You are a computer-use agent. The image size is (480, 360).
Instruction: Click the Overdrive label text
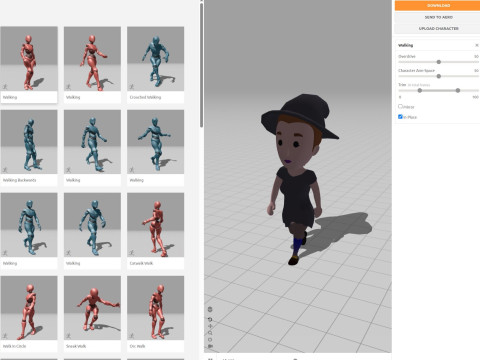[x=407, y=56]
